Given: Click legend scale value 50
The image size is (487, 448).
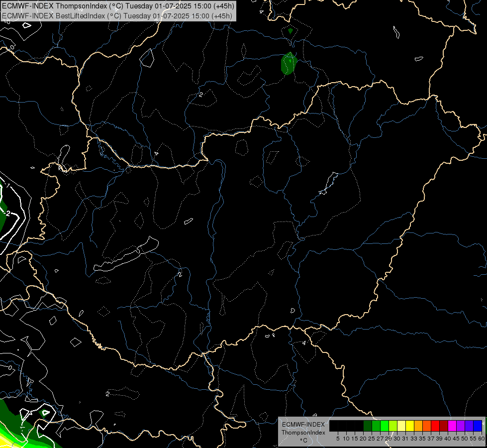Looking at the screenshot, I should coord(465,439).
